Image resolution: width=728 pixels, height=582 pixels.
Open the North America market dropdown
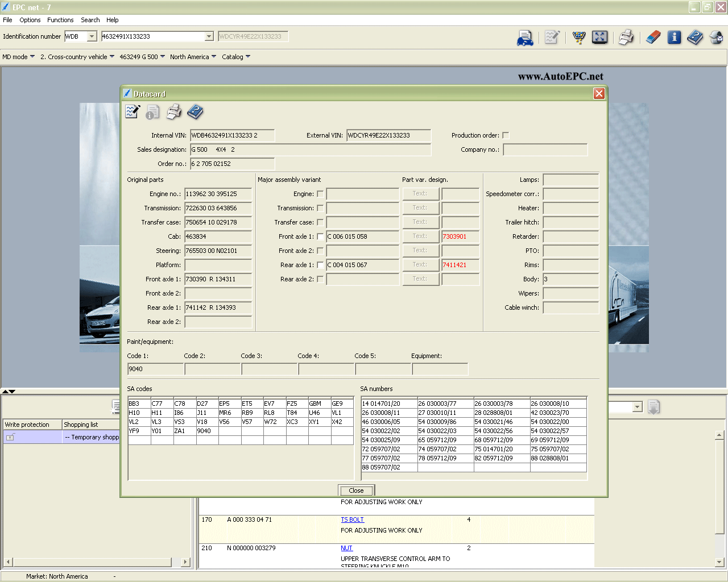193,57
